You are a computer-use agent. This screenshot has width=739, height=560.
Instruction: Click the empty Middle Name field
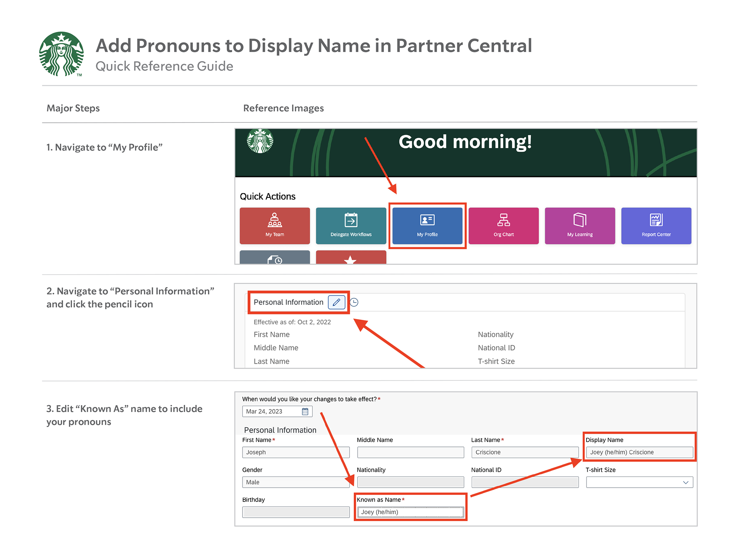tap(410, 452)
